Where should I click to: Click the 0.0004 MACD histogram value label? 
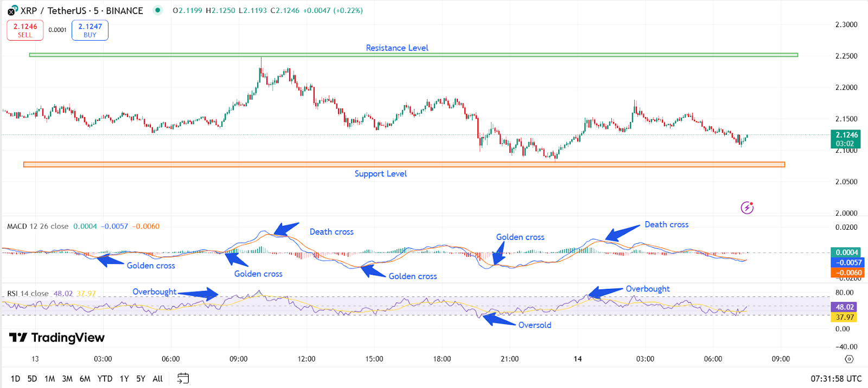(x=847, y=253)
